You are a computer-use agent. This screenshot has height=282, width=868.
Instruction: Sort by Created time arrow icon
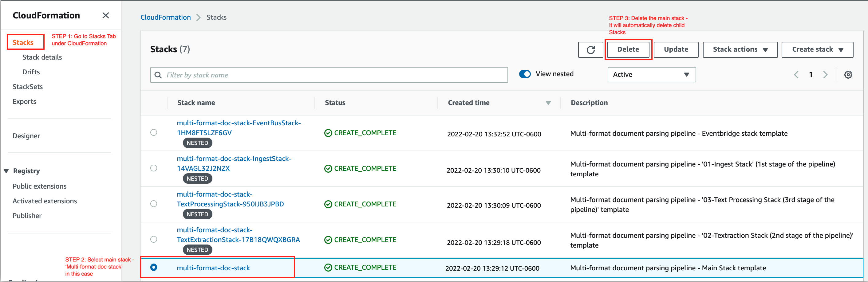tap(548, 103)
